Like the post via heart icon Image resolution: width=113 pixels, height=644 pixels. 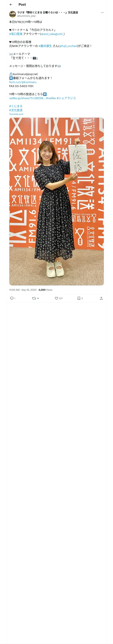pyautogui.click(x=56, y=298)
